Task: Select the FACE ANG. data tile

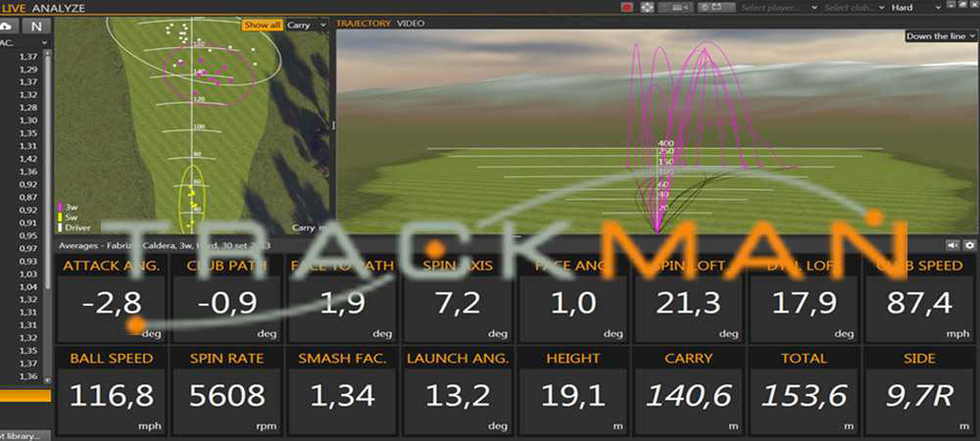Action: pos(572,297)
